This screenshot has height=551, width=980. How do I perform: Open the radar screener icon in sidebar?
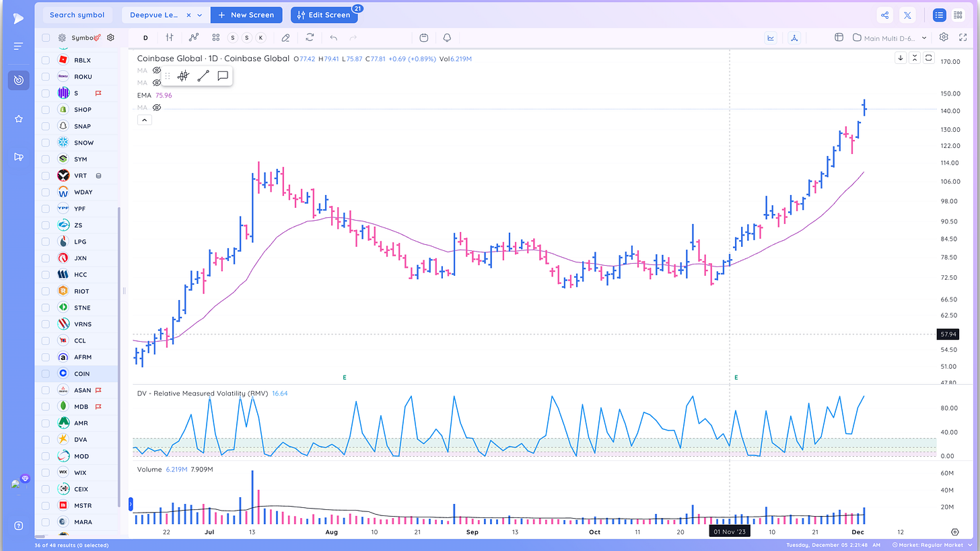point(18,80)
